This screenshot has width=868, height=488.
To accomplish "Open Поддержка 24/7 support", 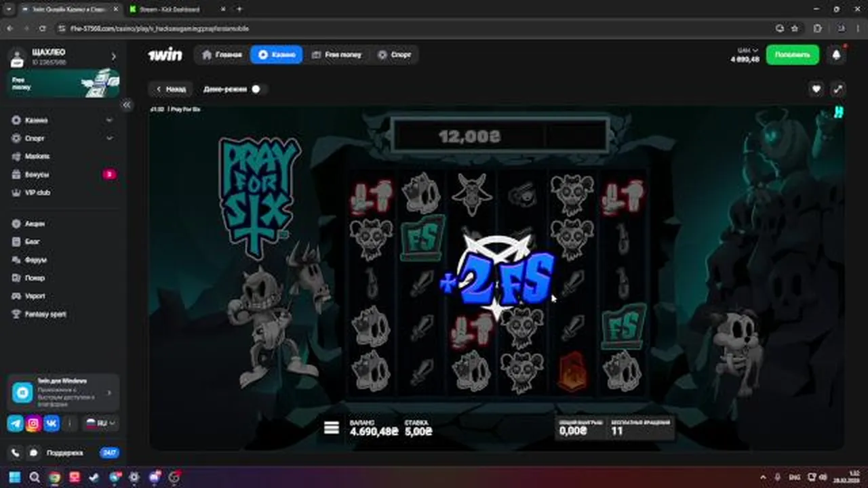I will [81, 453].
